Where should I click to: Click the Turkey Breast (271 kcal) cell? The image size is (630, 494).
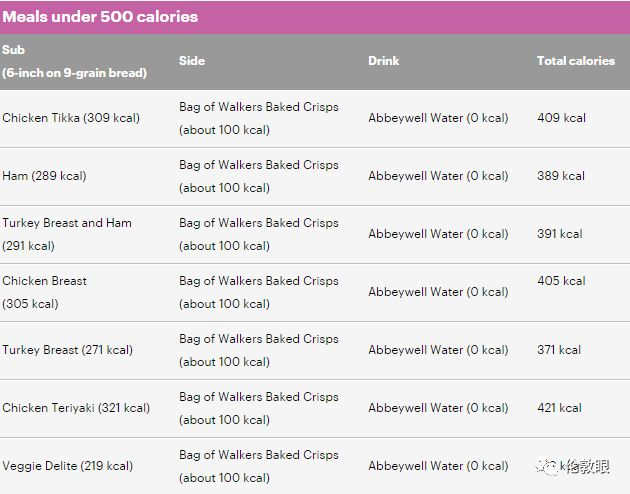67,350
